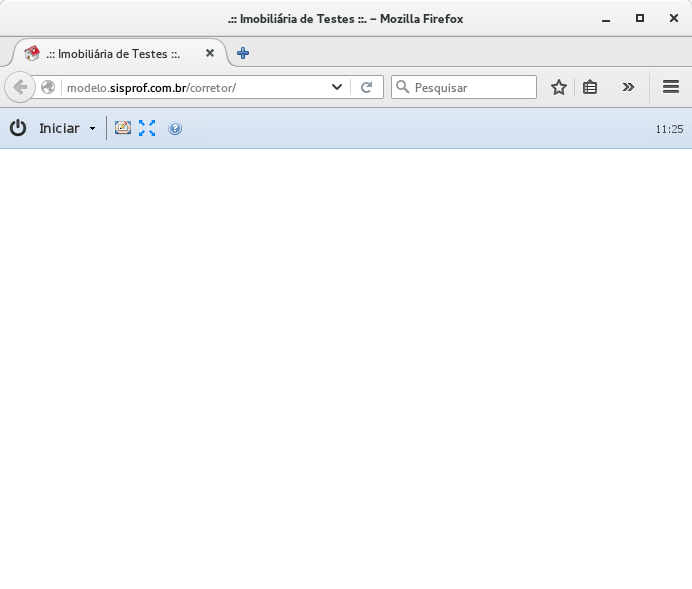Close the Imobiliária de Testes tab
The width and height of the screenshot is (692, 589).
click(x=210, y=53)
